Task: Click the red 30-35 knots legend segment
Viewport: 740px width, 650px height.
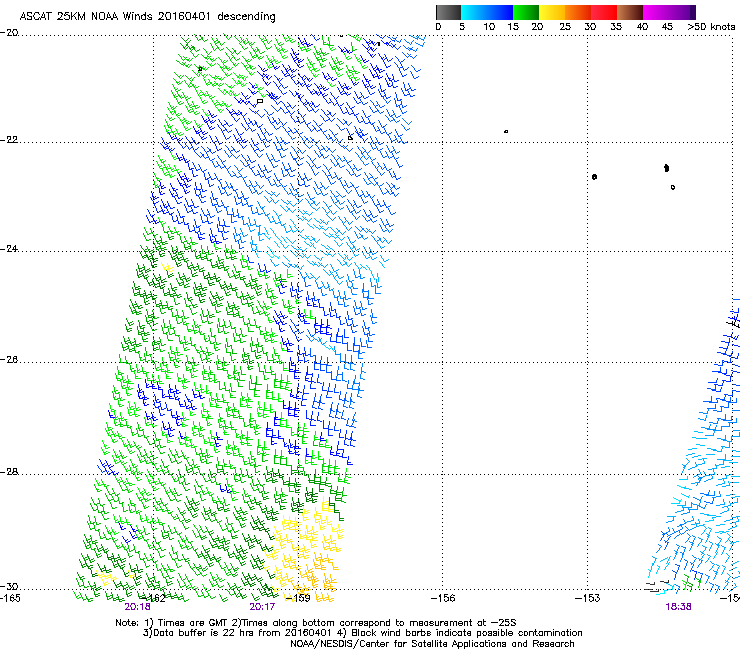Action: (604, 12)
